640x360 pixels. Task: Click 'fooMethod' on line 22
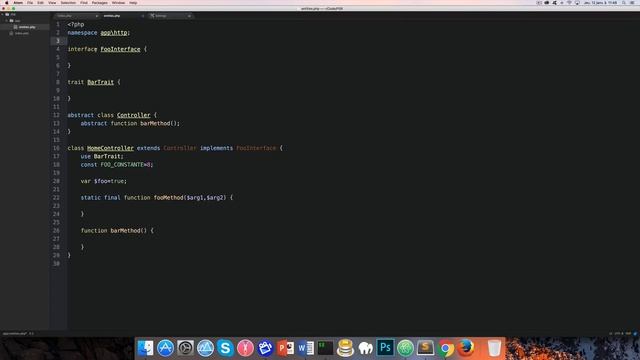click(168, 198)
